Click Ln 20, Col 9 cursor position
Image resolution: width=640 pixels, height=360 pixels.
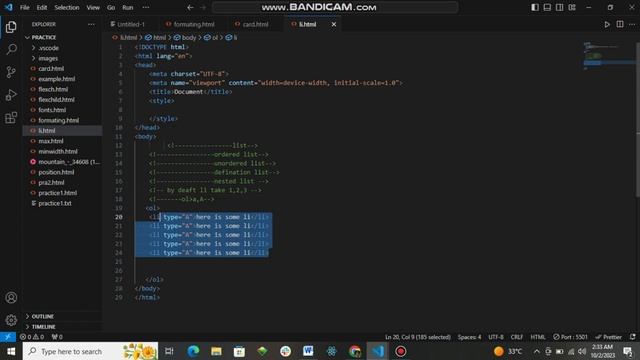pos(418,337)
